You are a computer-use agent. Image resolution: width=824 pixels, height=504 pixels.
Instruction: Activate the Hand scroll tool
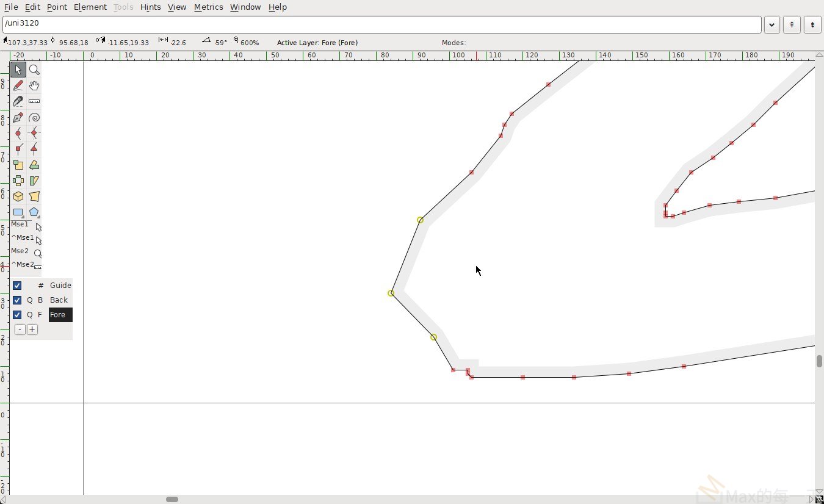pos(34,85)
